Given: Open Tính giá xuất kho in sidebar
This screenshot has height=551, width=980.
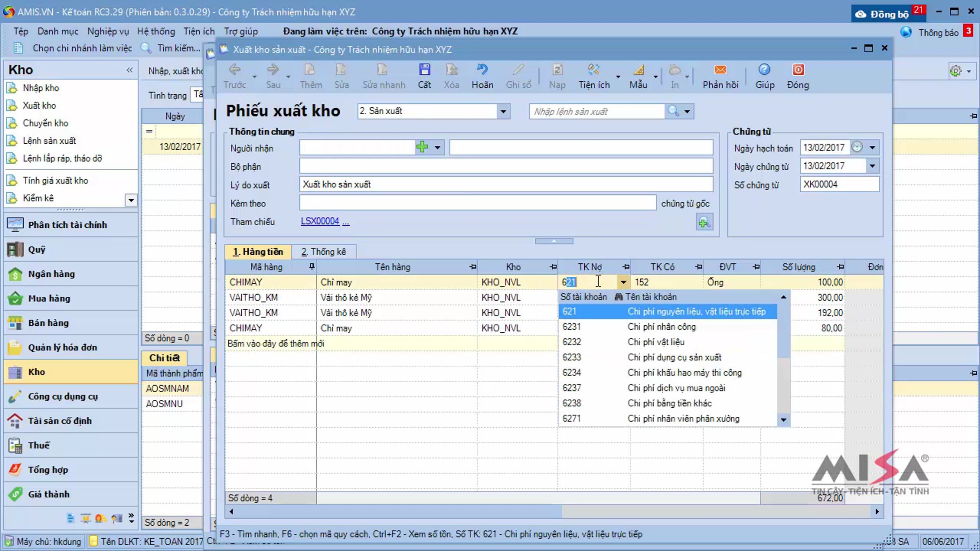Looking at the screenshot, I should point(55,180).
